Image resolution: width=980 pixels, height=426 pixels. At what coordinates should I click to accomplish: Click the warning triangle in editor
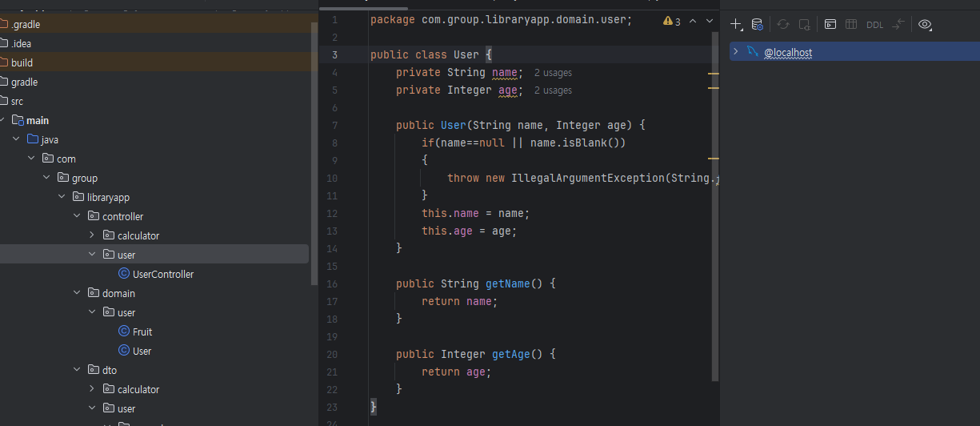(x=668, y=21)
